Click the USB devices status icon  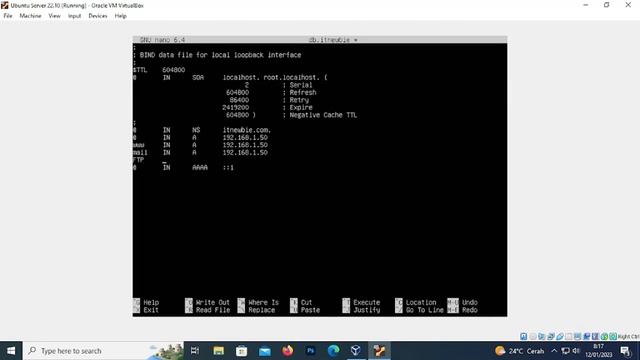tap(560, 336)
